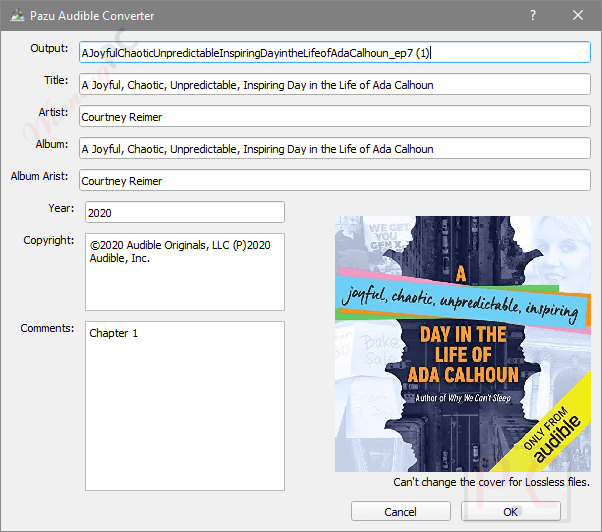Screen dimensions: 602x532
Task: Click the Year label
Action: click(x=61, y=208)
